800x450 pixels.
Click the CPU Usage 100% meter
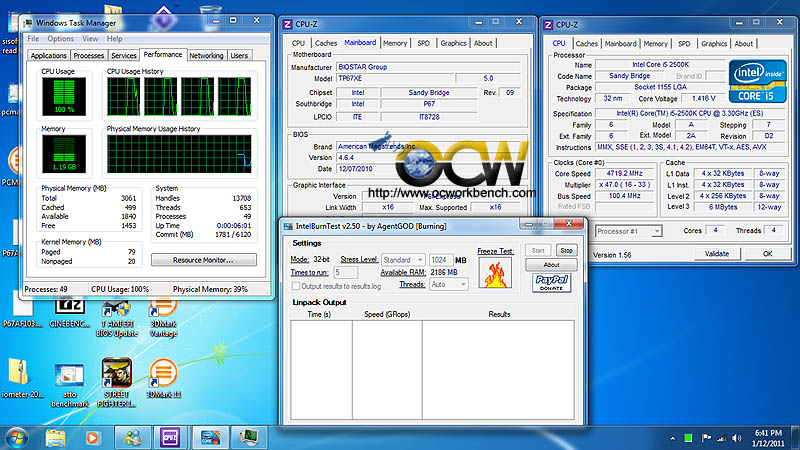[64, 97]
